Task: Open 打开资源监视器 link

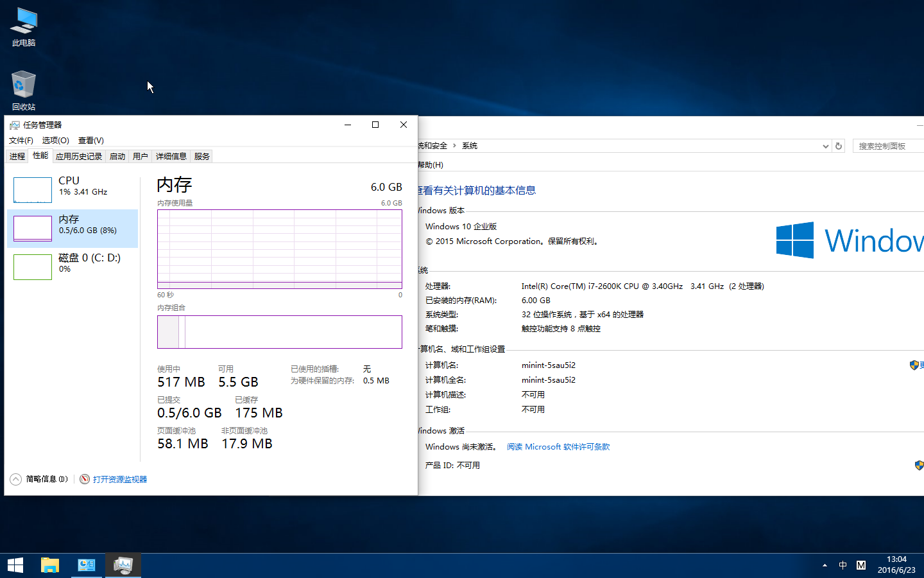Action: [x=120, y=479]
